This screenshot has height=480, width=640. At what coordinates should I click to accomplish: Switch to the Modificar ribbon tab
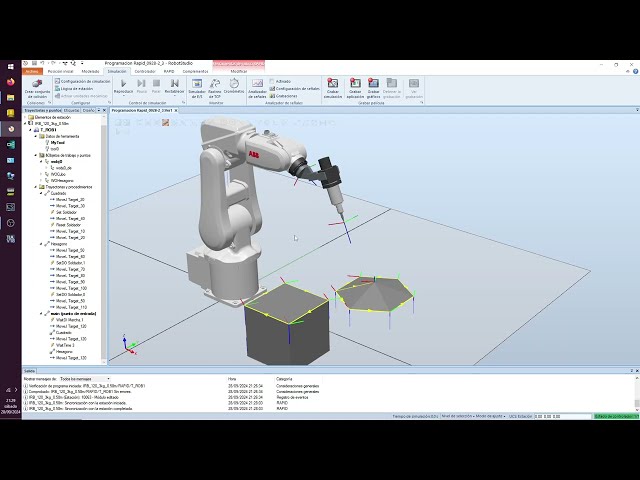pos(239,71)
